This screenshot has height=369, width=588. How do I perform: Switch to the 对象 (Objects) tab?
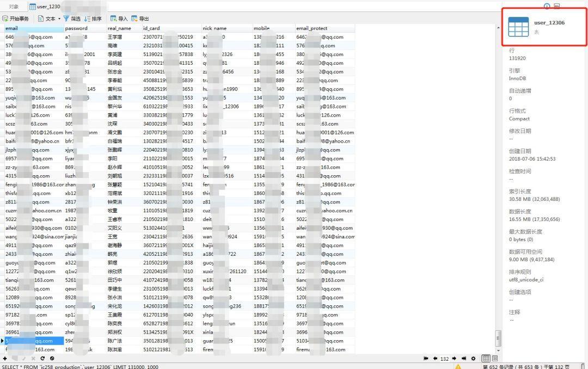14,7
